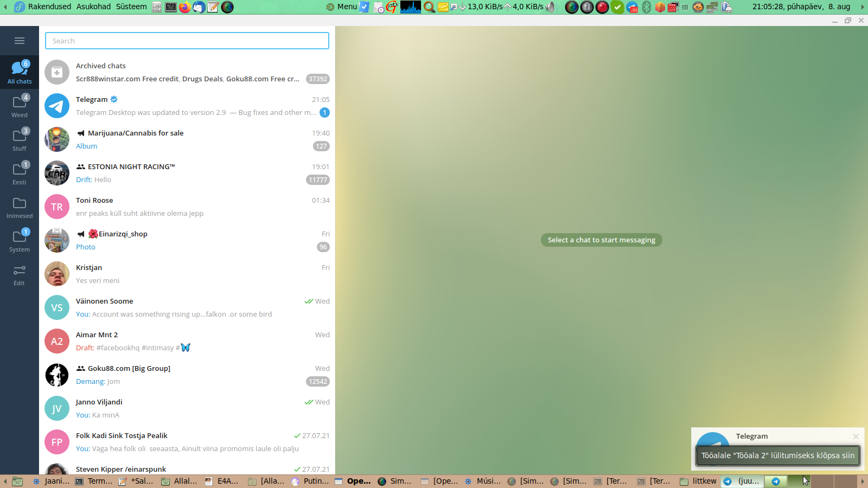This screenshot has width=868, height=488.
Task: Focus the chat Search field
Action: click(x=187, y=41)
